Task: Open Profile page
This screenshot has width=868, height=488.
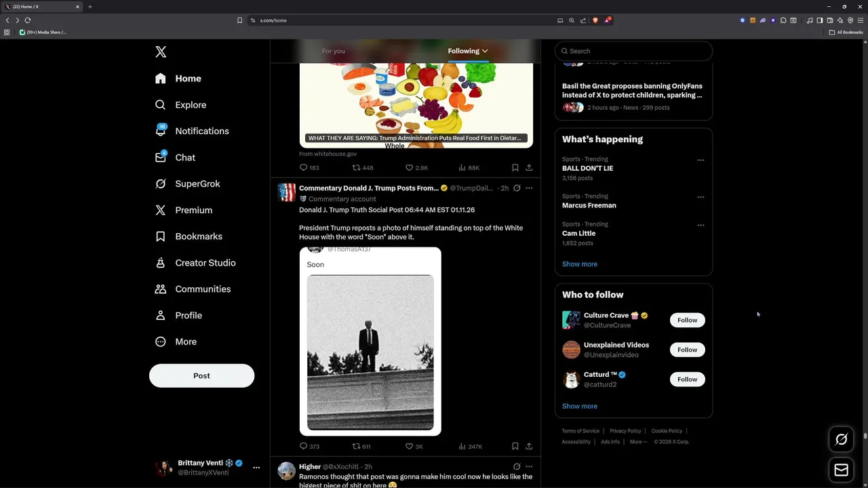Action: 178,315
